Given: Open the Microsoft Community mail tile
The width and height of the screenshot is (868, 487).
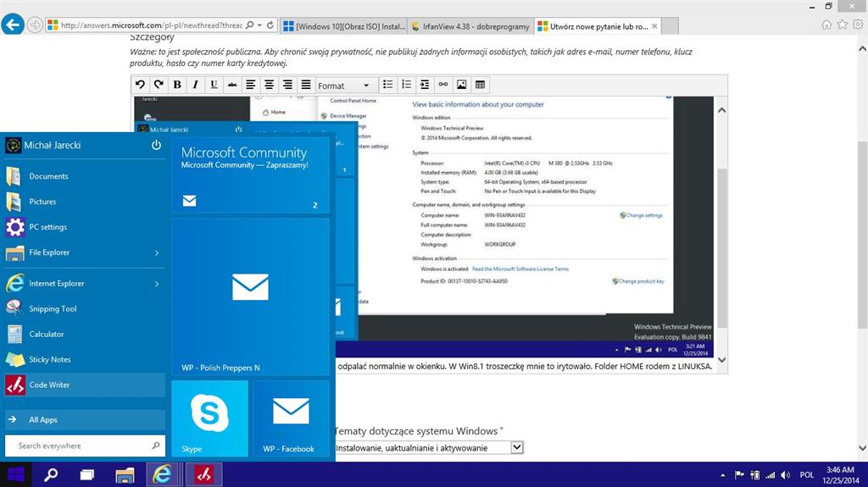Looking at the screenshot, I should point(250,176).
